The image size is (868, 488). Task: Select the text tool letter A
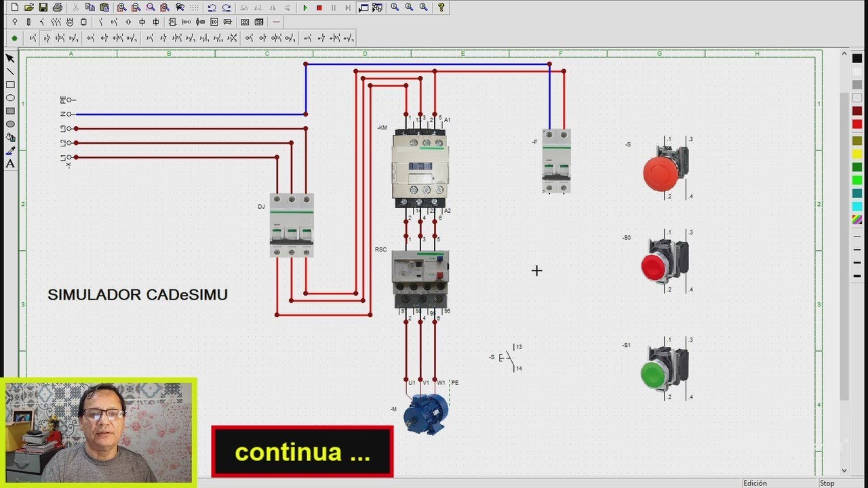coord(10,163)
